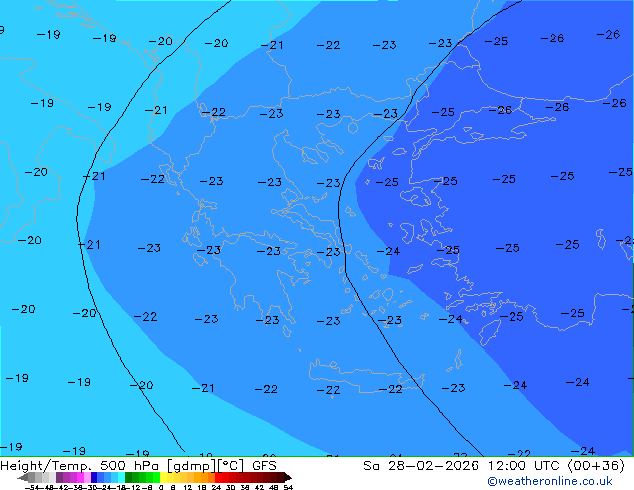Click the "Sa" weekday label
Image resolution: width=634 pixels, height=490 pixels.
pyautogui.click(x=371, y=466)
